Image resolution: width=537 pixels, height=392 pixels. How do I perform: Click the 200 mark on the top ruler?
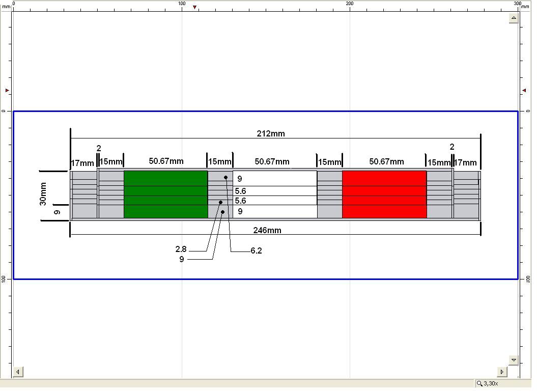349,4
